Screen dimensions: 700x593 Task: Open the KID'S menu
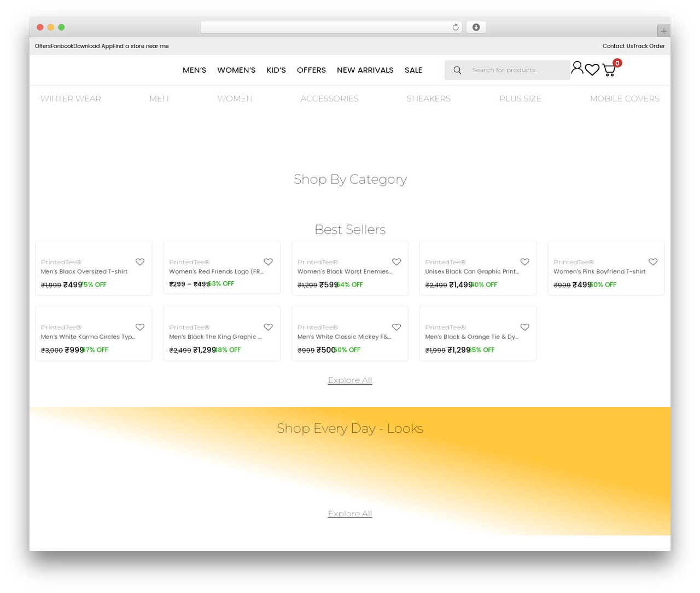tap(276, 70)
